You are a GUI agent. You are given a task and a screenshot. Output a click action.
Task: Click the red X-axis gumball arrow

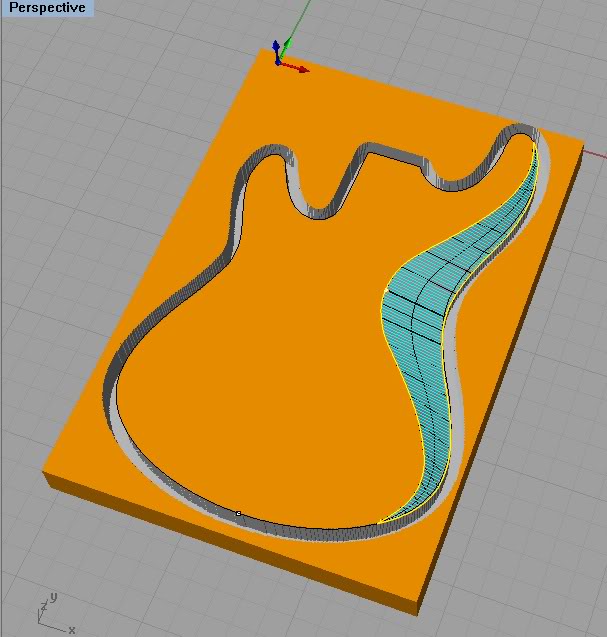coord(297,68)
